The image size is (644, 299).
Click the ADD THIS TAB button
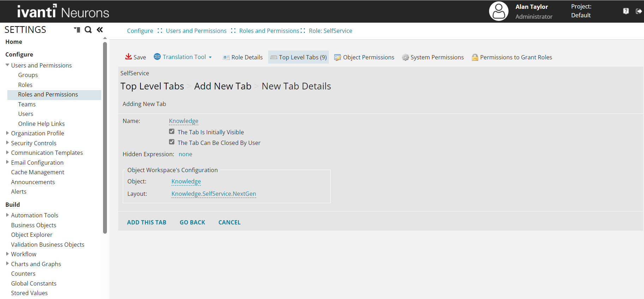pos(146,222)
